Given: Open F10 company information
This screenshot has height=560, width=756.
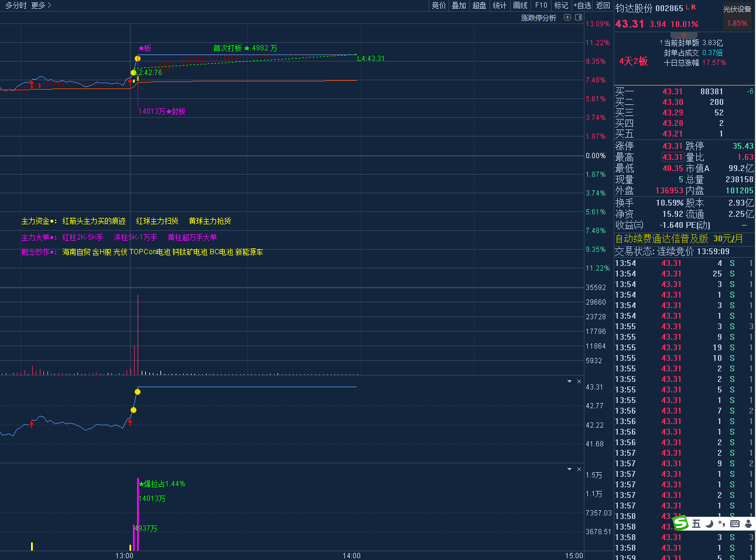Looking at the screenshot, I should point(541,5).
